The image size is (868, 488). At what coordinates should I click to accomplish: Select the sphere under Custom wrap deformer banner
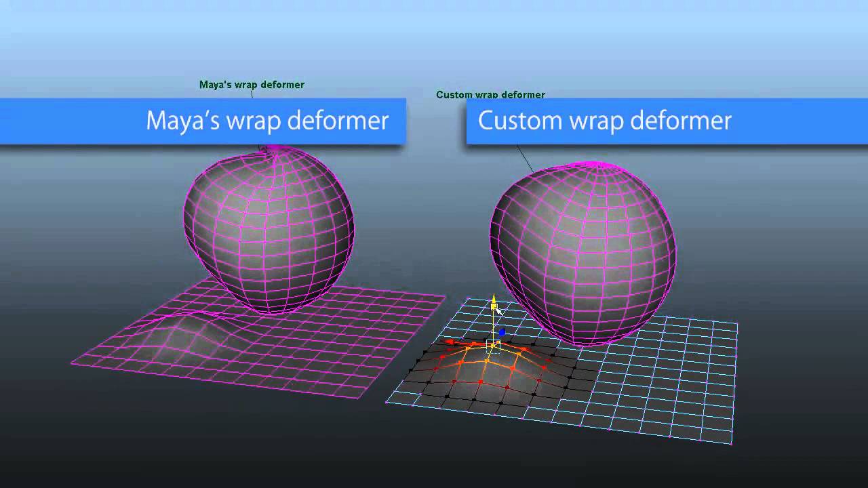tap(583, 253)
